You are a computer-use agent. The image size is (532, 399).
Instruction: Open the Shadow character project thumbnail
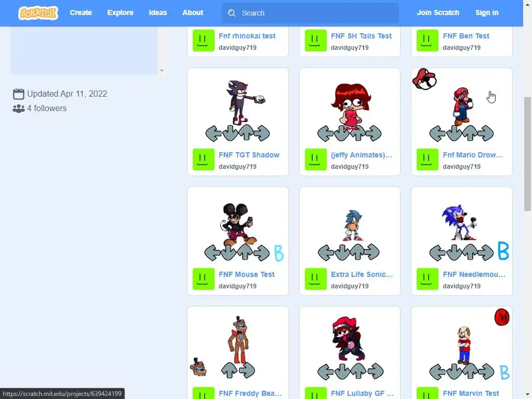[x=238, y=106]
